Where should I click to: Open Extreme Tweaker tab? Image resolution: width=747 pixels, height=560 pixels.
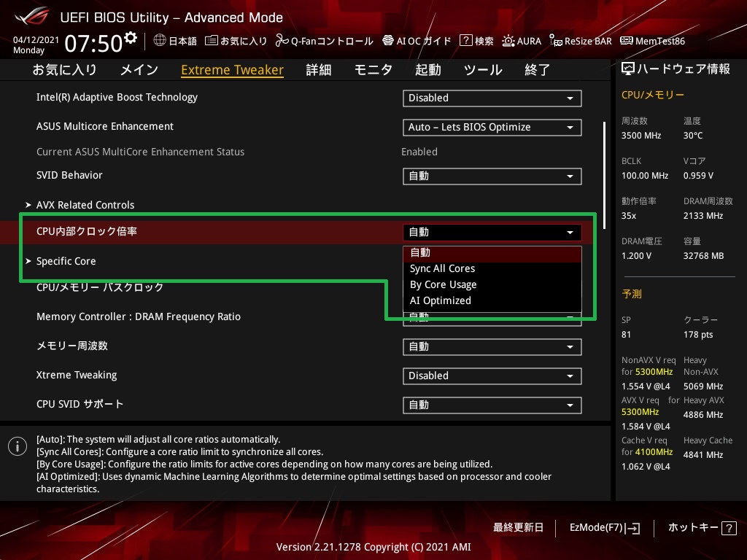(x=233, y=70)
